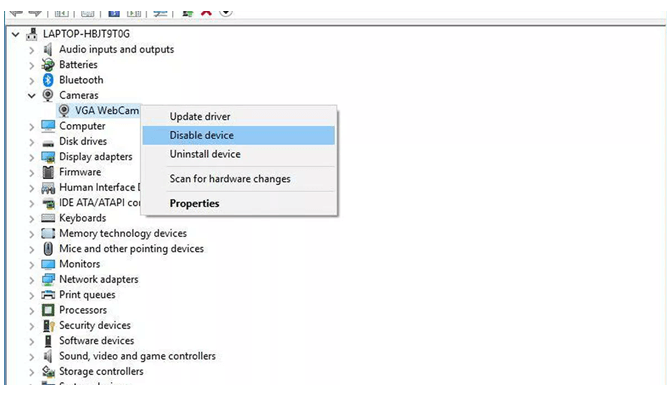Click the Disk drives icon

click(48, 143)
